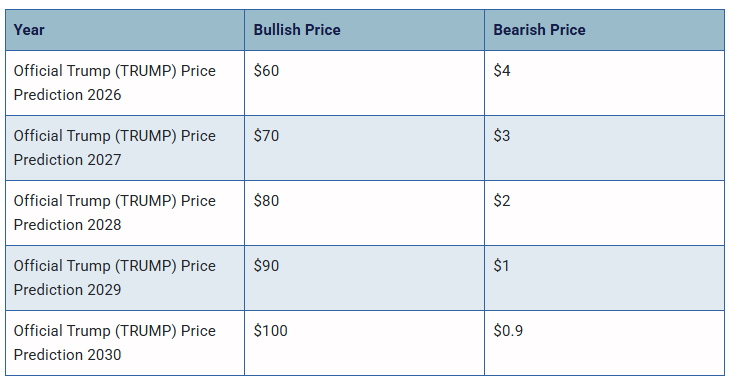Click the Bullish Price column header
The height and width of the screenshot is (384, 739).
pyautogui.click(x=364, y=30)
